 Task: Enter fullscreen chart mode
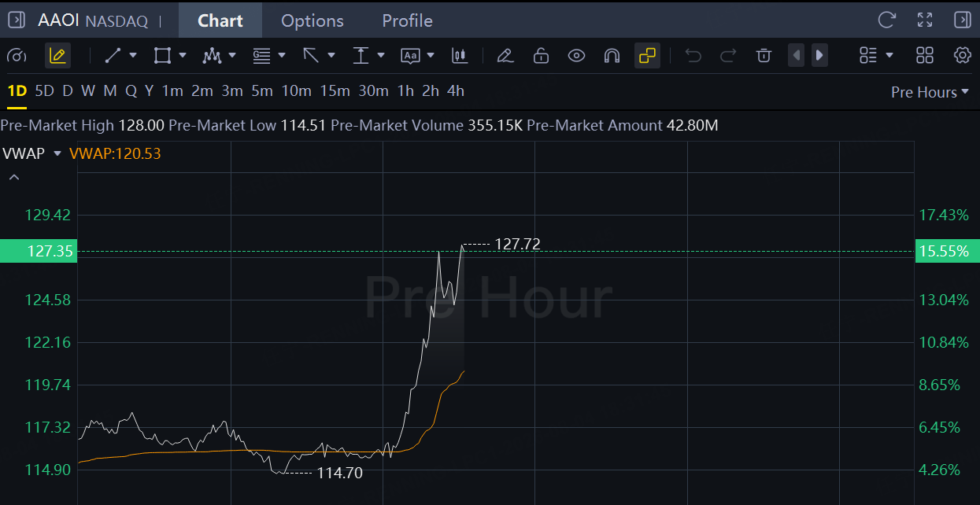925,20
